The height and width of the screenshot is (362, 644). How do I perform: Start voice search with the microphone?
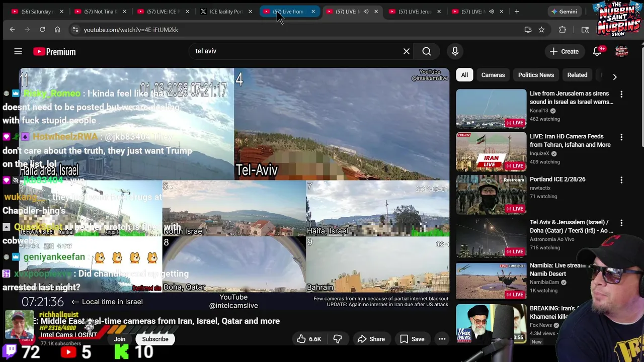coord(455,51)
